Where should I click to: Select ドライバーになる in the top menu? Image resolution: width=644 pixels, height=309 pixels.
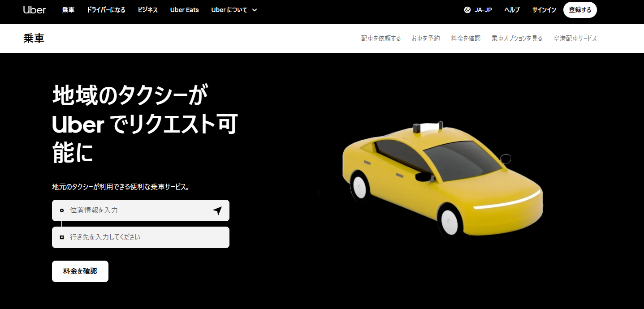click(106, 10)
